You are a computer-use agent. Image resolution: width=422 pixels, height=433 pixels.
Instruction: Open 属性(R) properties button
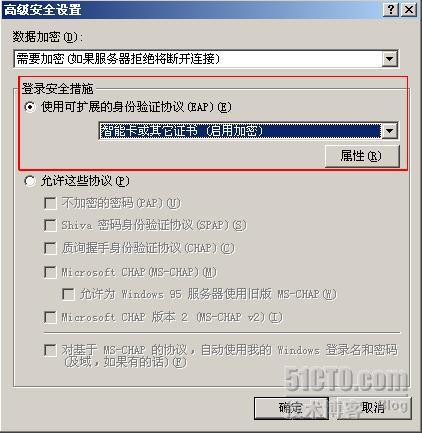click(x=362, y=156)
